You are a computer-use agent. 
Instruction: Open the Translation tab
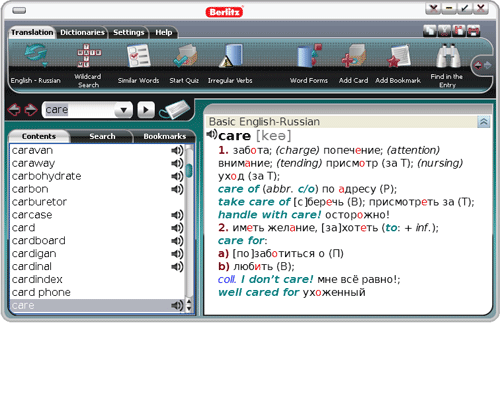[32, 32]
